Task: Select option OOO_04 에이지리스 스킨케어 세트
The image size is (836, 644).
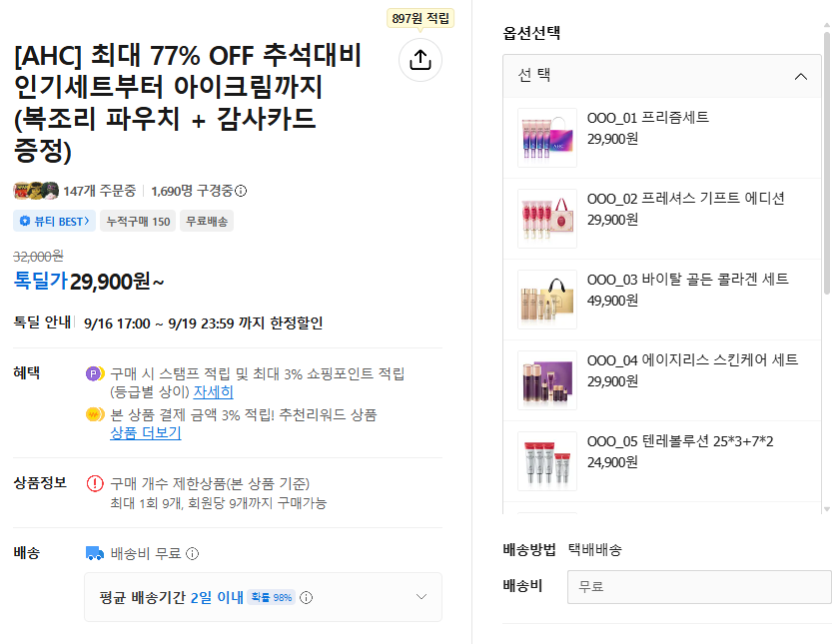Action: click(662, 380)
